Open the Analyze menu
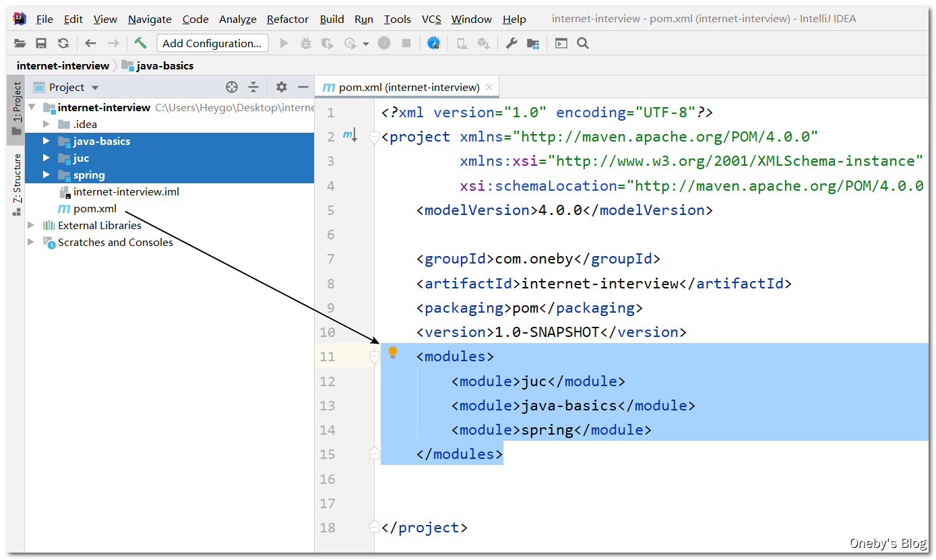This screenshot has height=560, width=936. pyautogui.click(x=238, y=19)
